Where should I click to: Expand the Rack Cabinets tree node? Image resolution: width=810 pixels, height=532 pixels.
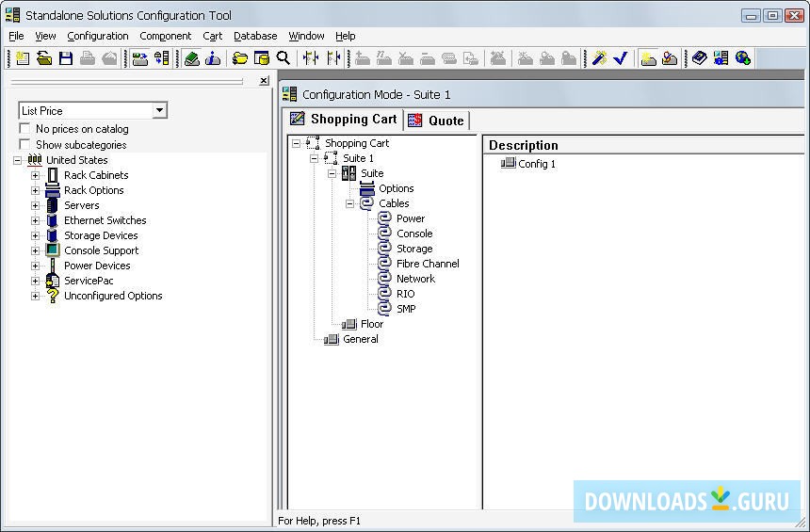point(36,175)
